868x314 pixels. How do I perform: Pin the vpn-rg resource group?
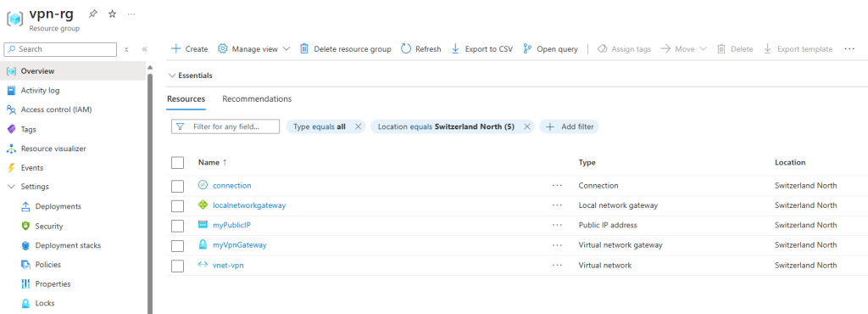pos(93,14)
